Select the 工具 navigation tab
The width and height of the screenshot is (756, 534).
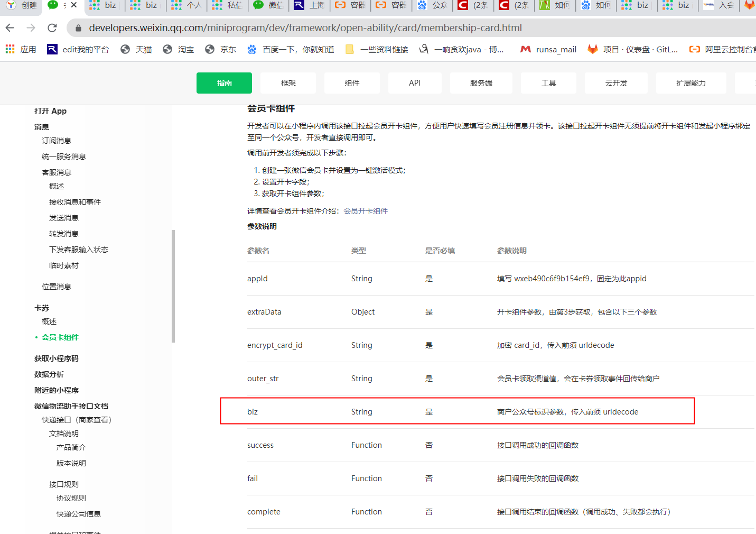[x=549, y=83]
